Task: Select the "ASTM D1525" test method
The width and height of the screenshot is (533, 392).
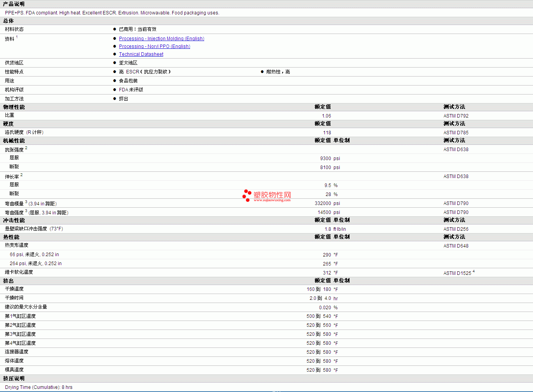Action: point(457,273)
